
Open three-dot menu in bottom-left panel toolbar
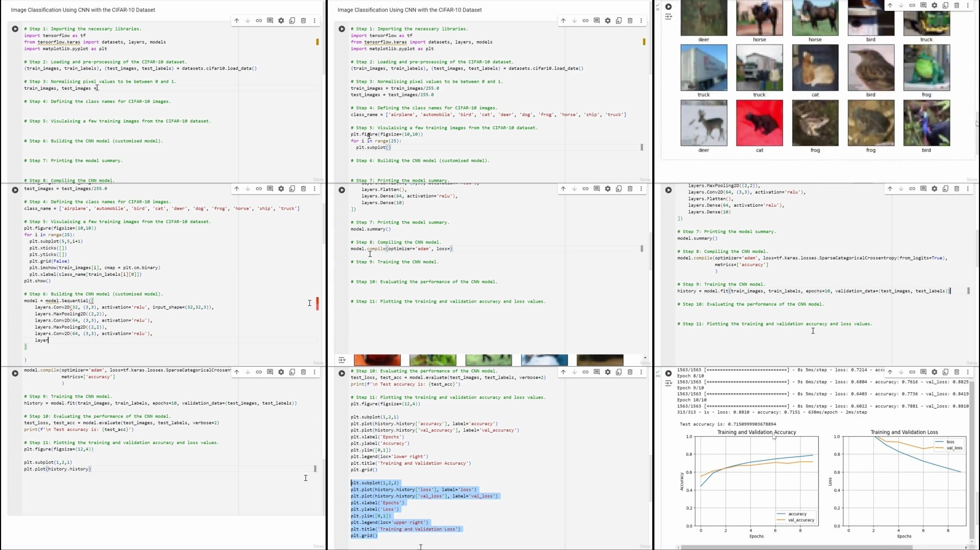click(314, 372)
